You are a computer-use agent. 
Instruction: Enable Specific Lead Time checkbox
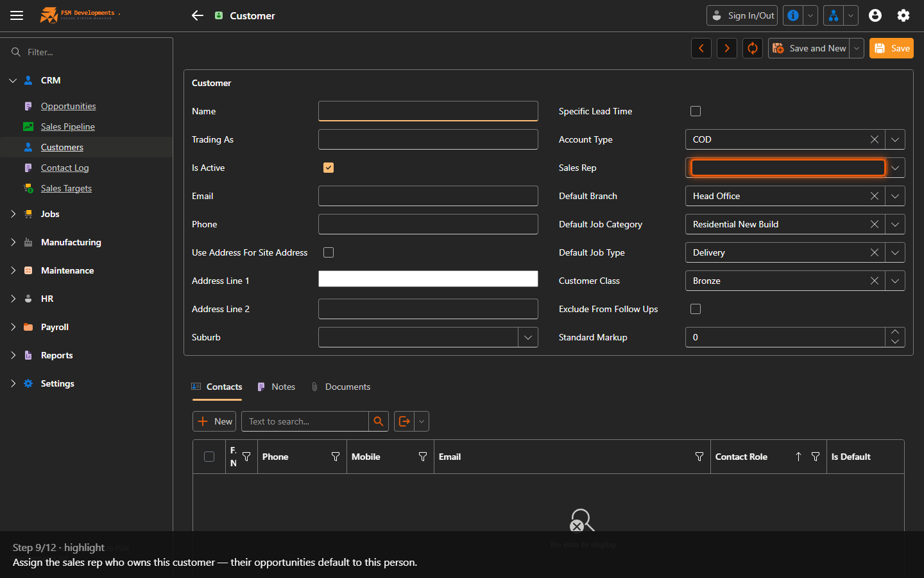coord(696,111)
